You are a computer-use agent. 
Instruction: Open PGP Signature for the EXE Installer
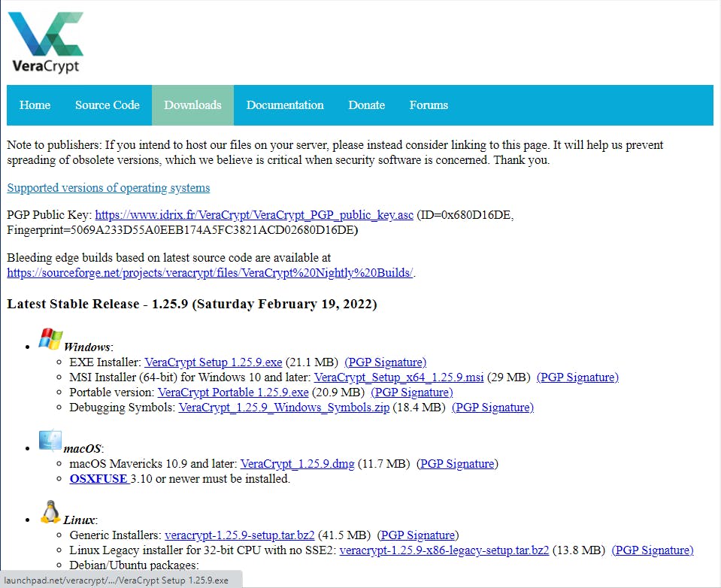(x=386, y=362)
